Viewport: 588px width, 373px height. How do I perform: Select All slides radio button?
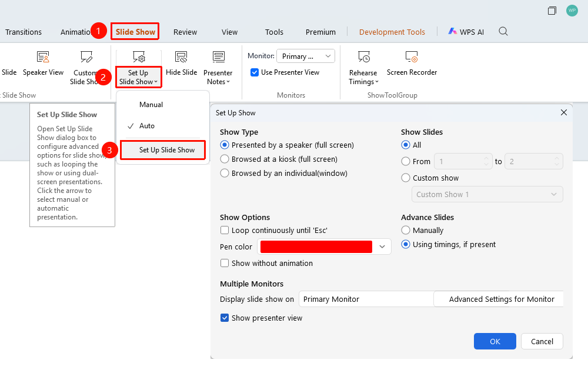click(x=405, y=145)
